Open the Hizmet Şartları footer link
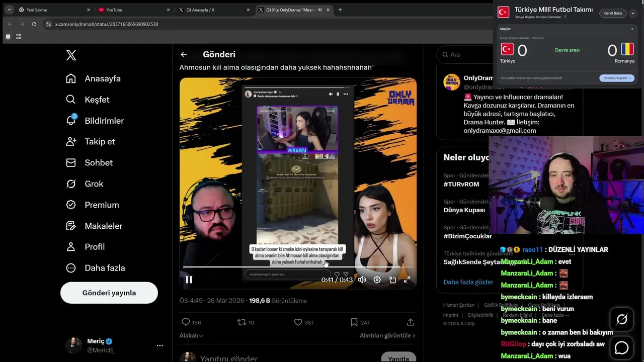Screen dimensions: 644x362 [459, 305]
